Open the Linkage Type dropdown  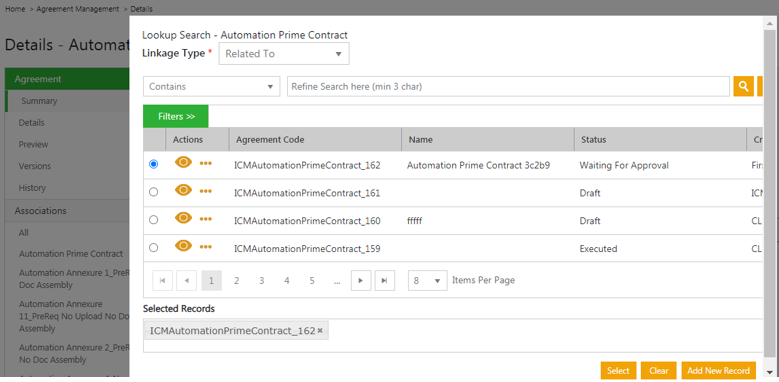284,54
